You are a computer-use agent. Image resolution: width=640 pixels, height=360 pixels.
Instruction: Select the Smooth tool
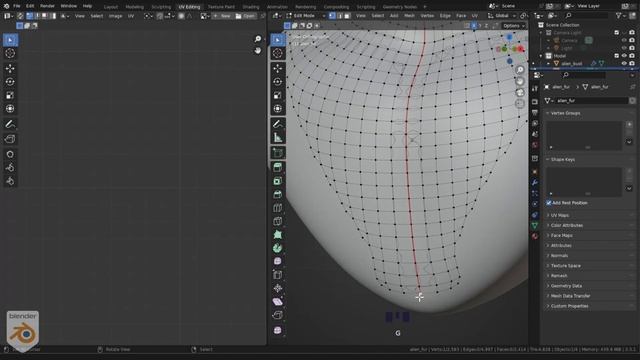tap(278, 261)
